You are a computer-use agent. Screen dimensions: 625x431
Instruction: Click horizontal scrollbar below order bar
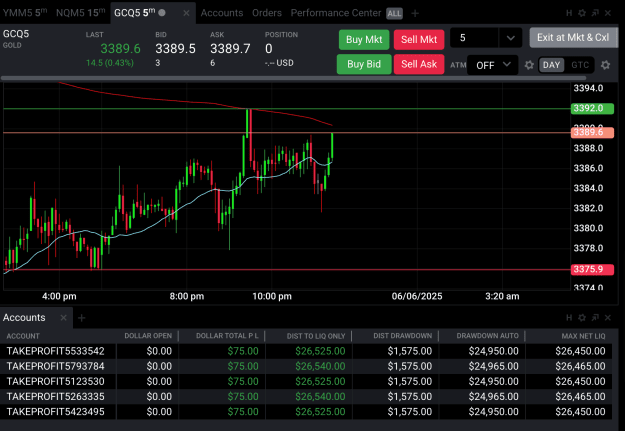coord(293,78)
